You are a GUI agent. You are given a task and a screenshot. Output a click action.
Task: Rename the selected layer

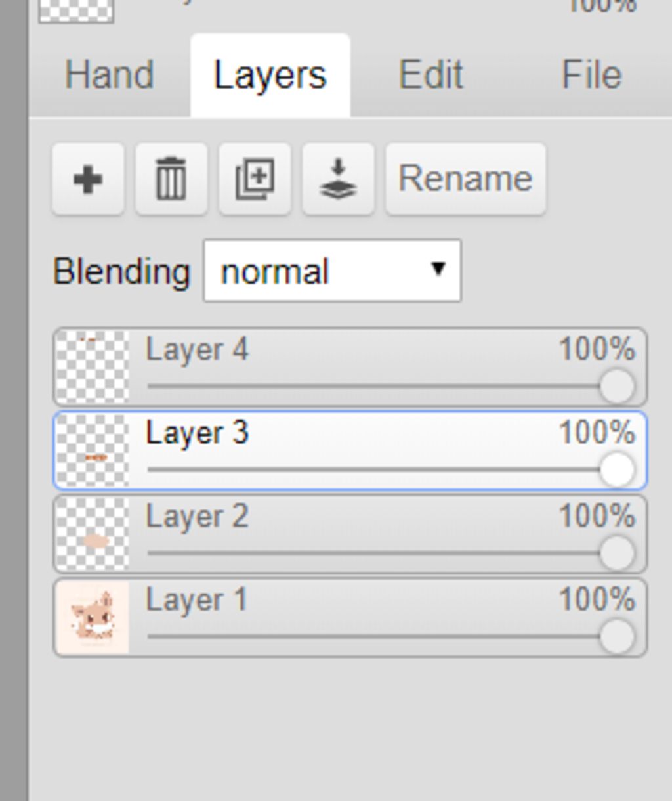click(x=465, y=179)
